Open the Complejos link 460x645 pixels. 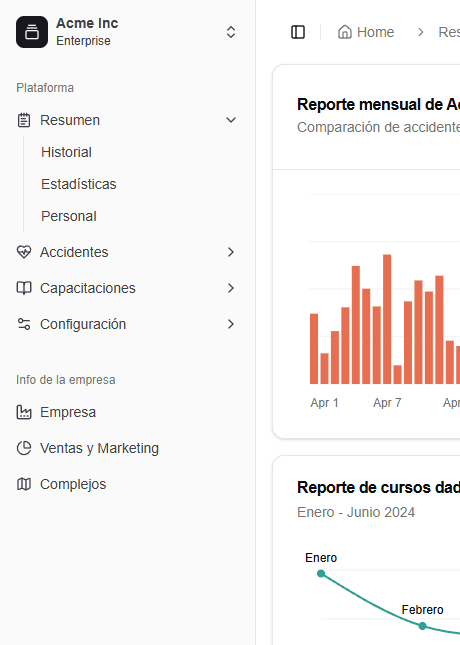pos(73,484)
